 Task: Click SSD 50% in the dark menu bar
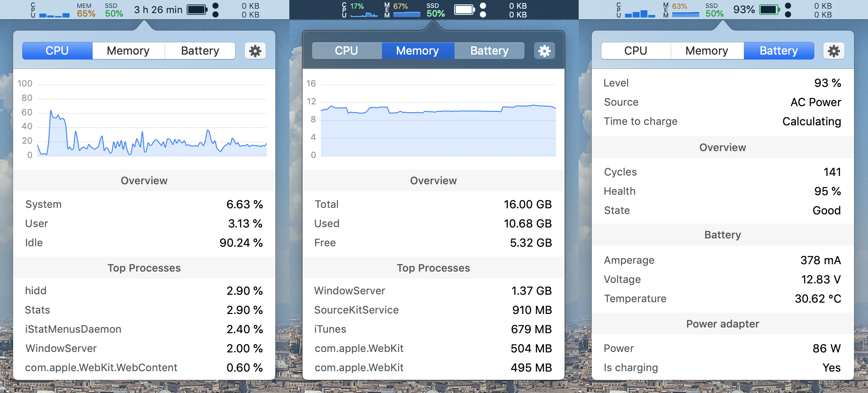(435, 10)
